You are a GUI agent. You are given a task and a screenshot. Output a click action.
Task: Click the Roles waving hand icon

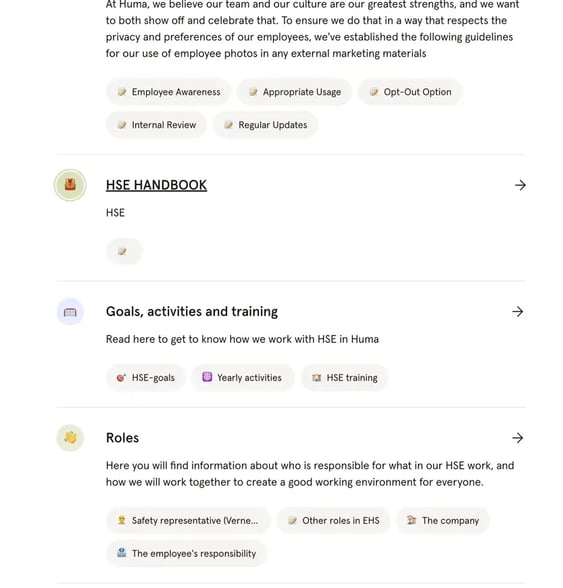point(70,438)
